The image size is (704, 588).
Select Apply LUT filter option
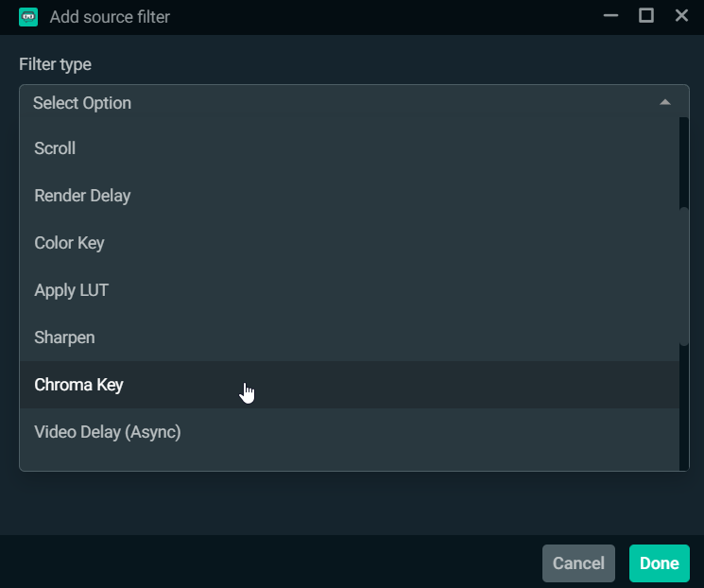pyautogui.click(x=350, y=290)
